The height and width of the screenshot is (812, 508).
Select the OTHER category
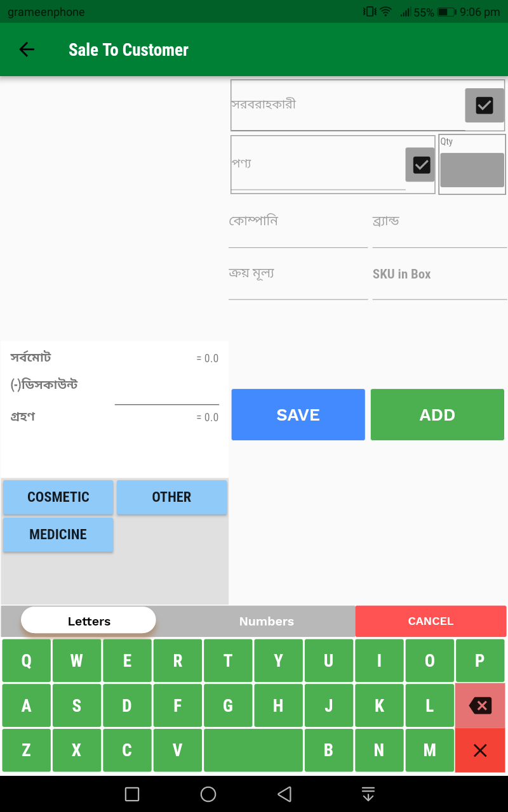(171, 497)
